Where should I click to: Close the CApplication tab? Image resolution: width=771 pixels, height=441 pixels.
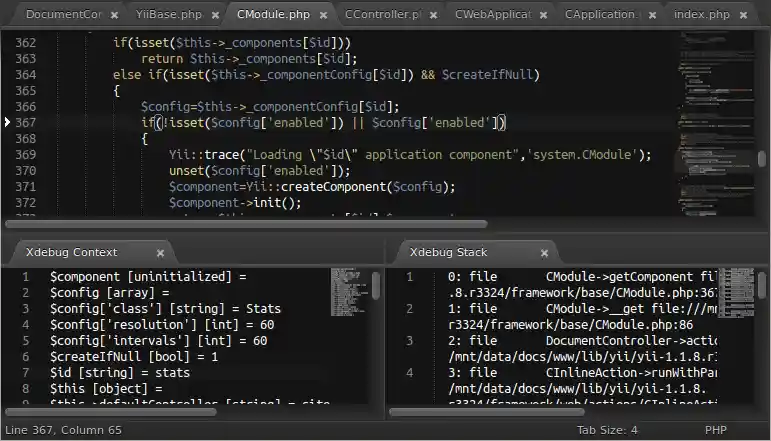(x=652, y=15)
